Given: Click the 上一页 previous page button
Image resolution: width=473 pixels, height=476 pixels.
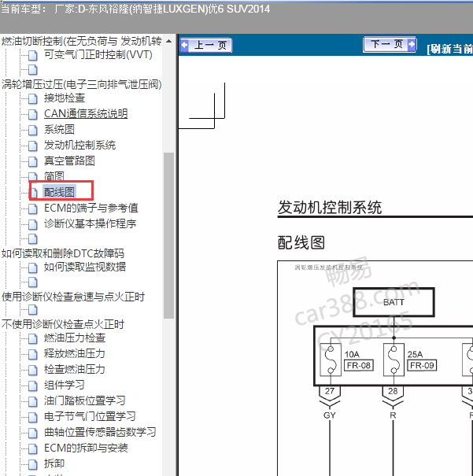Looking at the screenshot, I should coord(206,46).
